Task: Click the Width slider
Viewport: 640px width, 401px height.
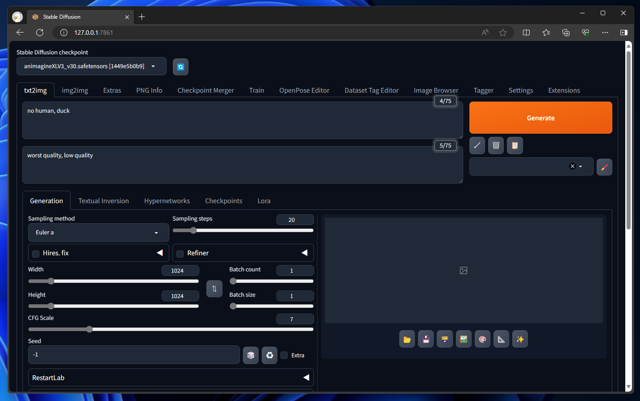Action: [113, 281]
